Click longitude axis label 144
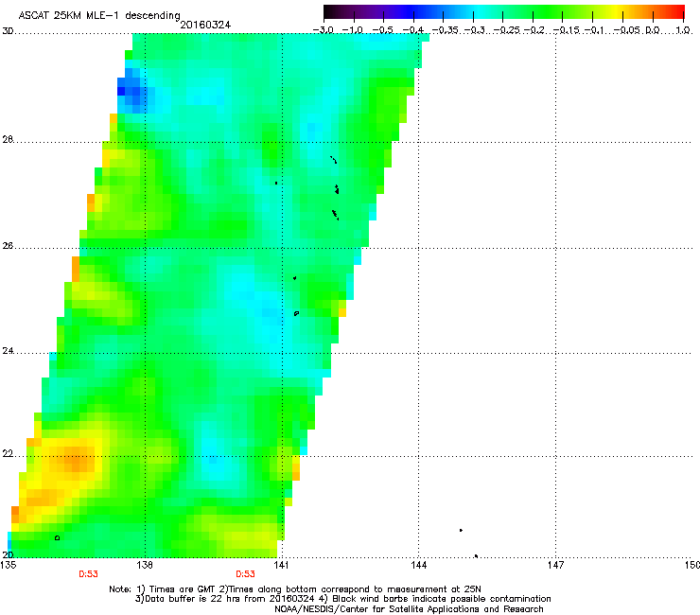This screenshot has width=700, height=615. (x=418, y=565)
